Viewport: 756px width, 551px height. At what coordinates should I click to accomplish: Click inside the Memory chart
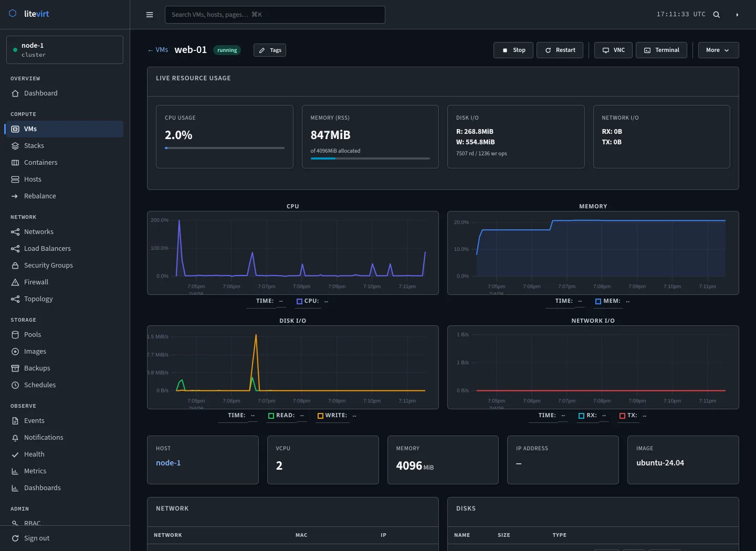[x=593, y=253]
